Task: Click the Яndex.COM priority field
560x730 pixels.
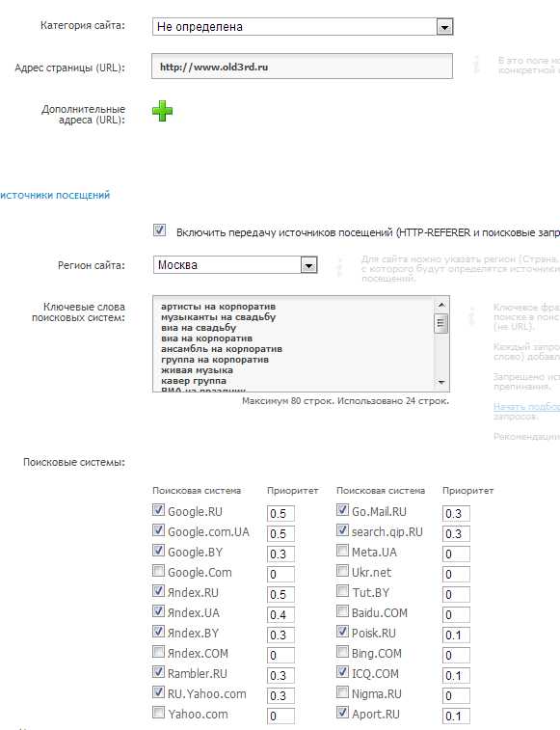Action: tap(280, 655)
